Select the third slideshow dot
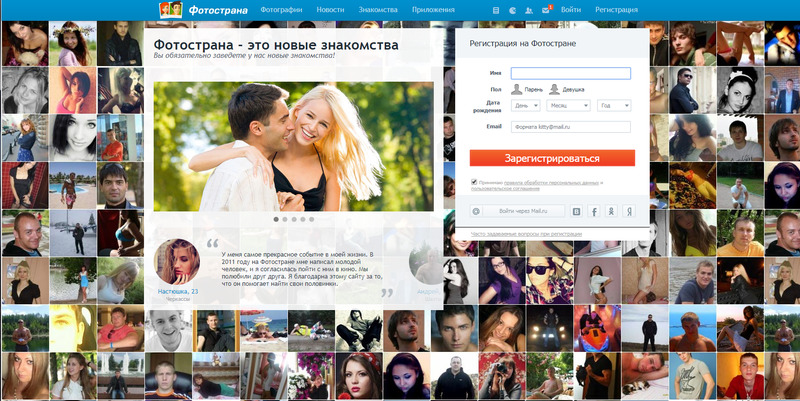The height and width of the screenshot is (401, 800). click(x=293, y=219)
